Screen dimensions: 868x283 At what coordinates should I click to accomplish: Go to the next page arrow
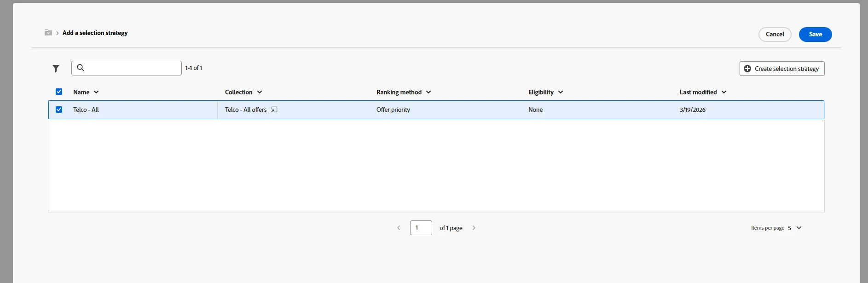(x=474, y=228)
